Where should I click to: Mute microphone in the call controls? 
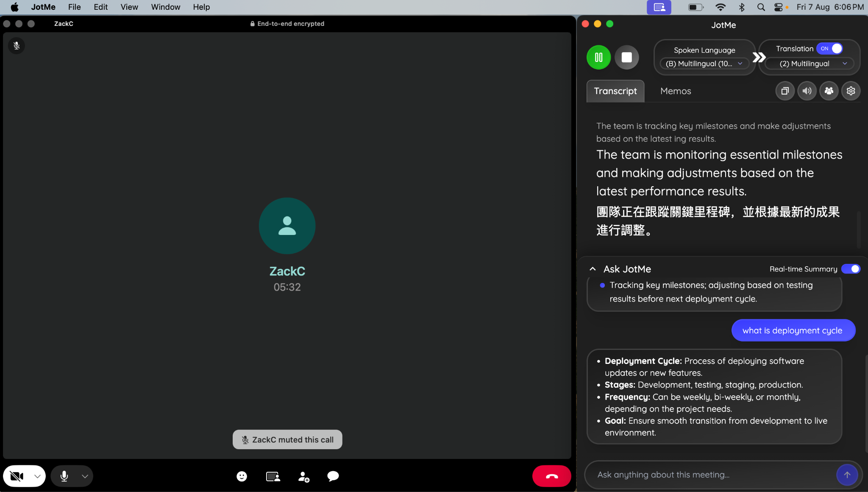64,476
